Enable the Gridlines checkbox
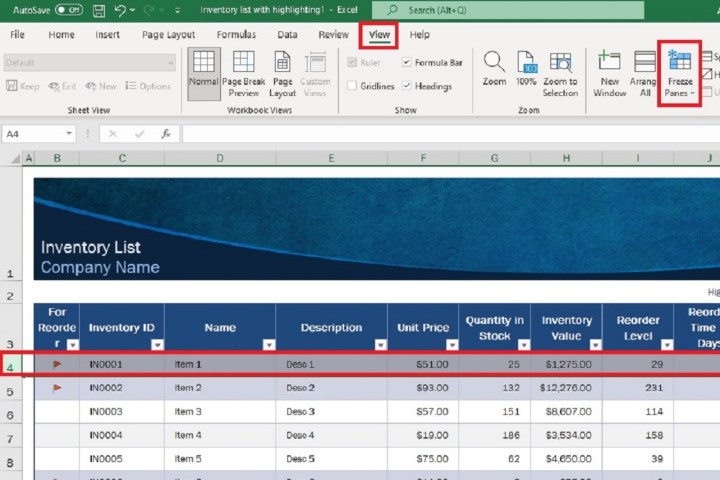 pos(352,86)
